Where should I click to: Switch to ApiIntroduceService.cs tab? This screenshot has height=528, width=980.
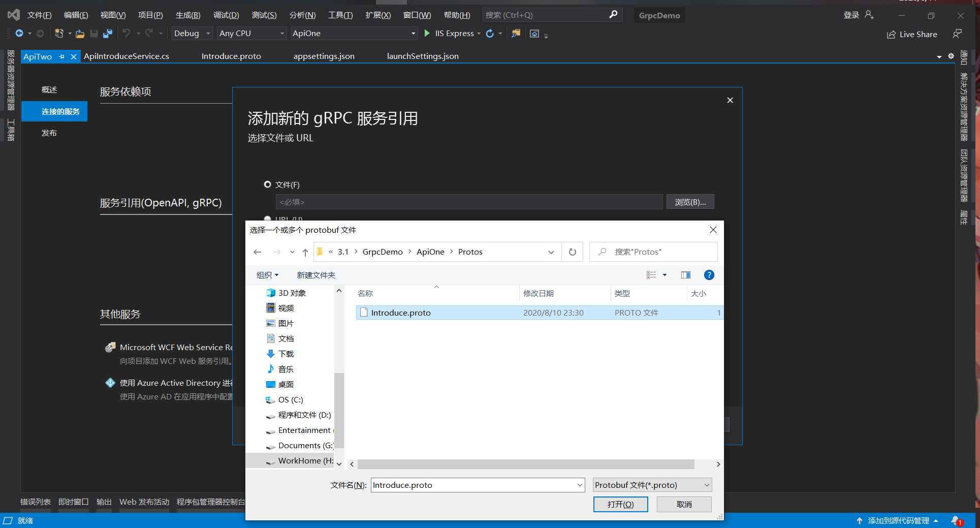(x=127, y=56)
